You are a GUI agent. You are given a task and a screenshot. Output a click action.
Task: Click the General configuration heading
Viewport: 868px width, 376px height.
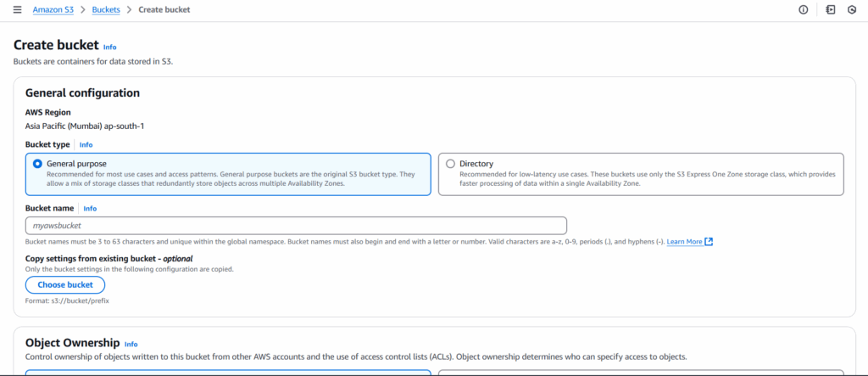click(x=82, y=93)
